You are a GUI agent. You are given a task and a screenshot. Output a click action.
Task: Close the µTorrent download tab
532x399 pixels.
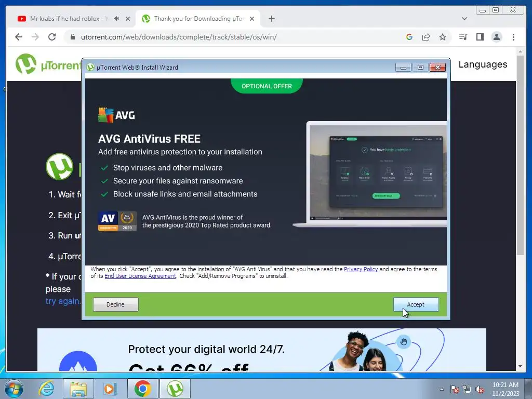pos(252,19)
